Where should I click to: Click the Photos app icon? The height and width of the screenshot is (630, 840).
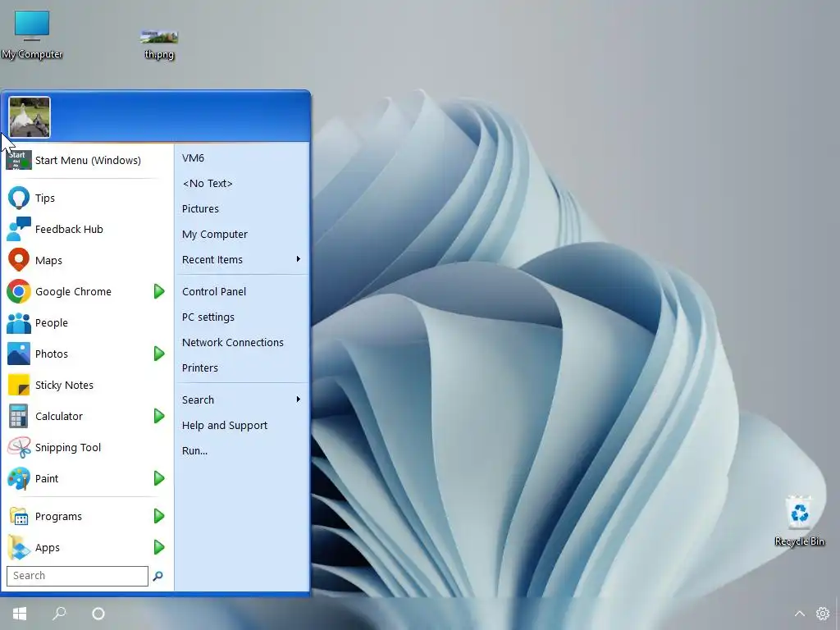[19, 354]
